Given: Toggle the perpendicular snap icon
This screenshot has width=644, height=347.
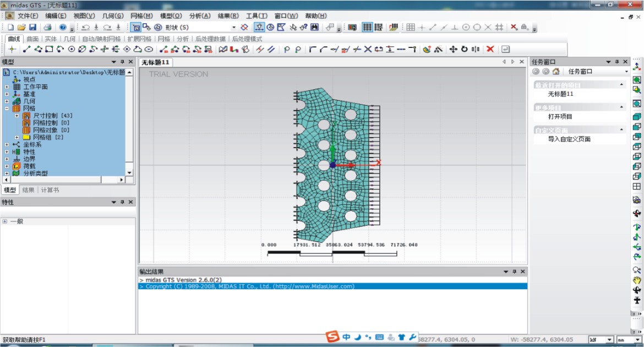Looking at the screenshot, I should tap(455, 27).
